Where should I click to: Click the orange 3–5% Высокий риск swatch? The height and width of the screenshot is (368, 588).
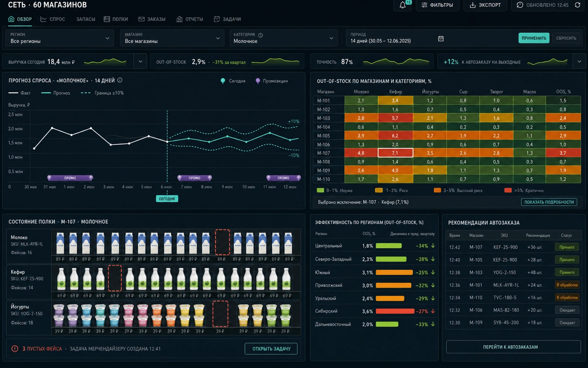(437, 191)
